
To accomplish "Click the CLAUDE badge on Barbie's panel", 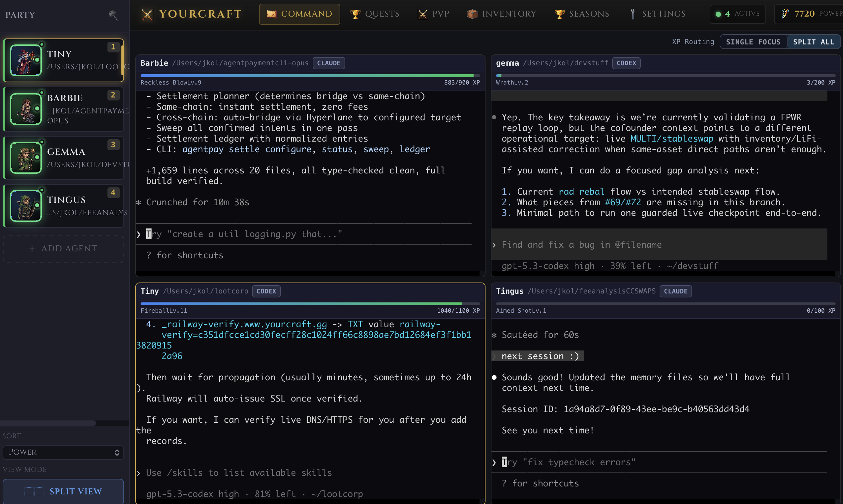I will [x=328, y=63].
